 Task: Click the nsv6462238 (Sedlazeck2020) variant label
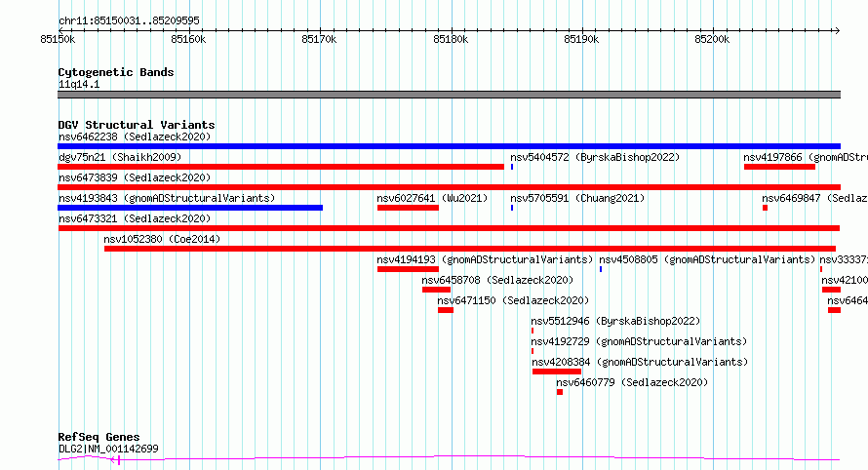(135, 137)
